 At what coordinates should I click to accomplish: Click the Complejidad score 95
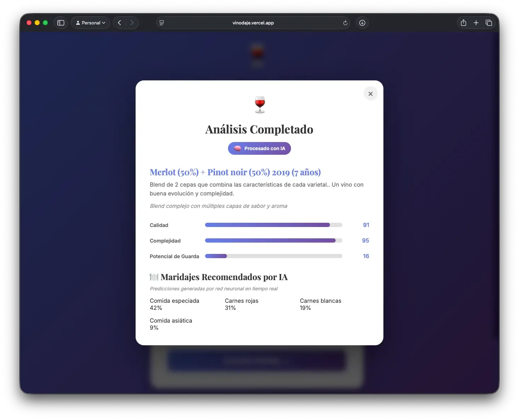pyautogui.click(x=365, y=240)
